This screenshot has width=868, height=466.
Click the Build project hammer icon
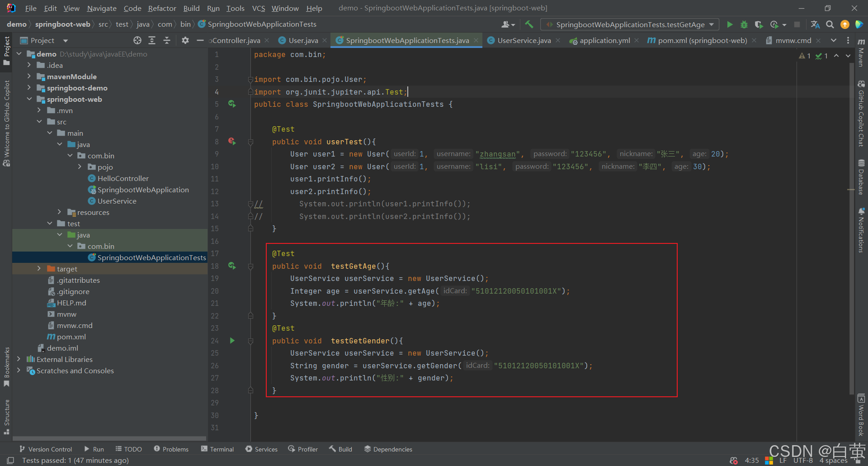click(x=529, y=24)
